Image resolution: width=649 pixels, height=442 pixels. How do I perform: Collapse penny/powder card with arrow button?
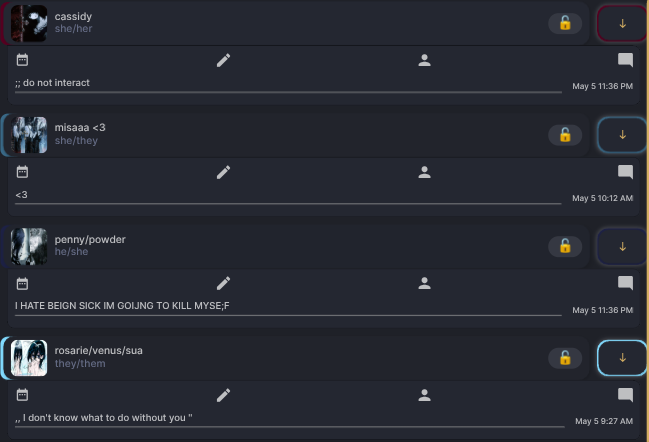622,247
